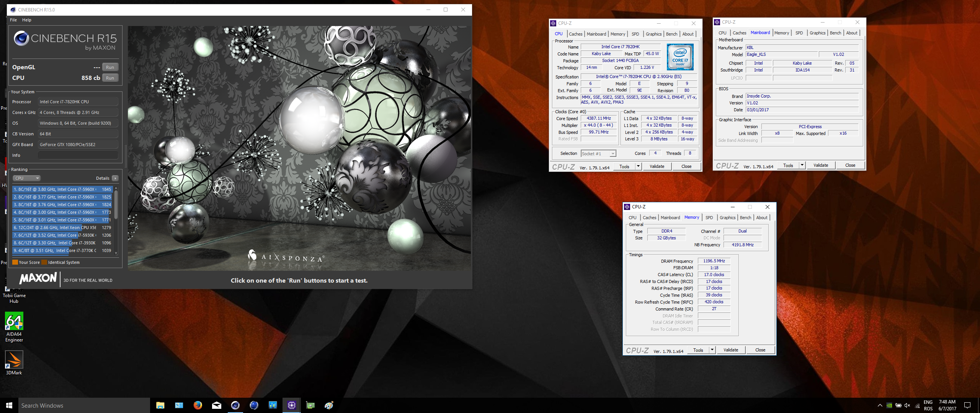The width and height of the screenshot is (980, 413).
Task: Open Graphics tab in CPU-Z Mainboard window
Action: (x=817, y=33)
